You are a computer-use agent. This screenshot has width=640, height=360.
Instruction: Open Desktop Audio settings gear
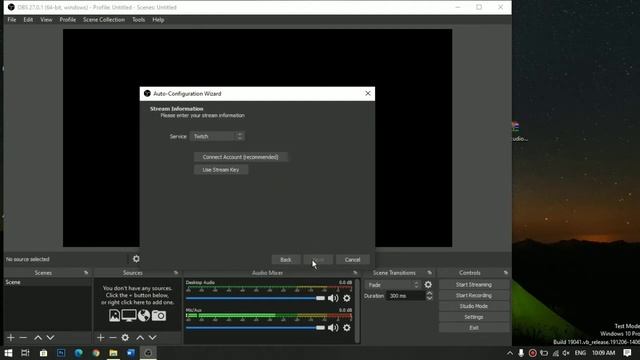[347, 298]
